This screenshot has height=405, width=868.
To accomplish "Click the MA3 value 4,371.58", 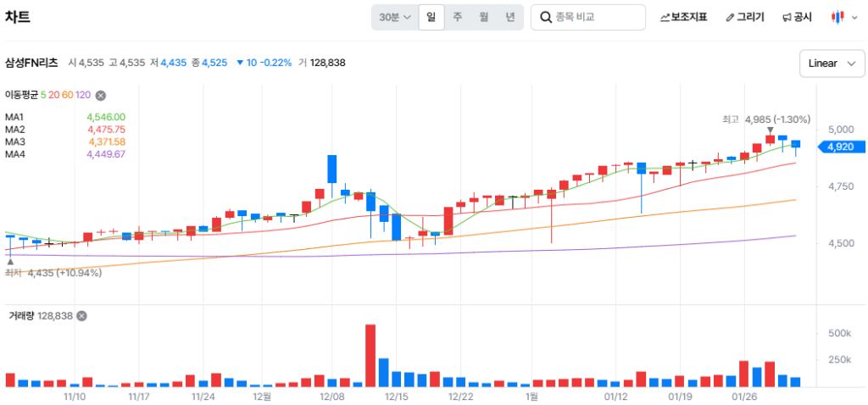I will [107, 141].
